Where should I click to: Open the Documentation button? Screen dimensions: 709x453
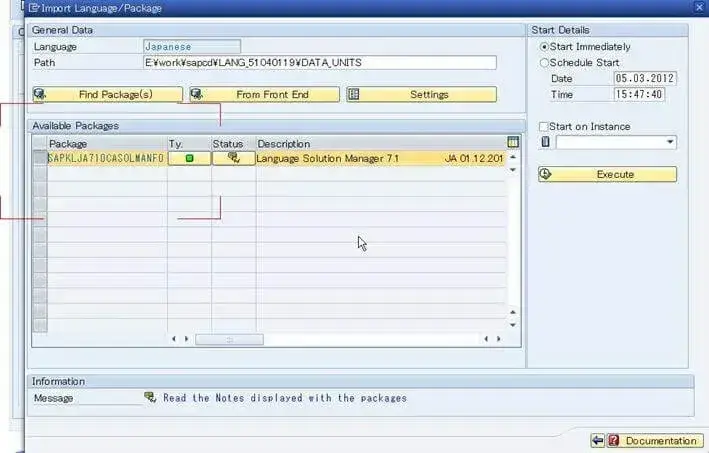pos(655,440)
